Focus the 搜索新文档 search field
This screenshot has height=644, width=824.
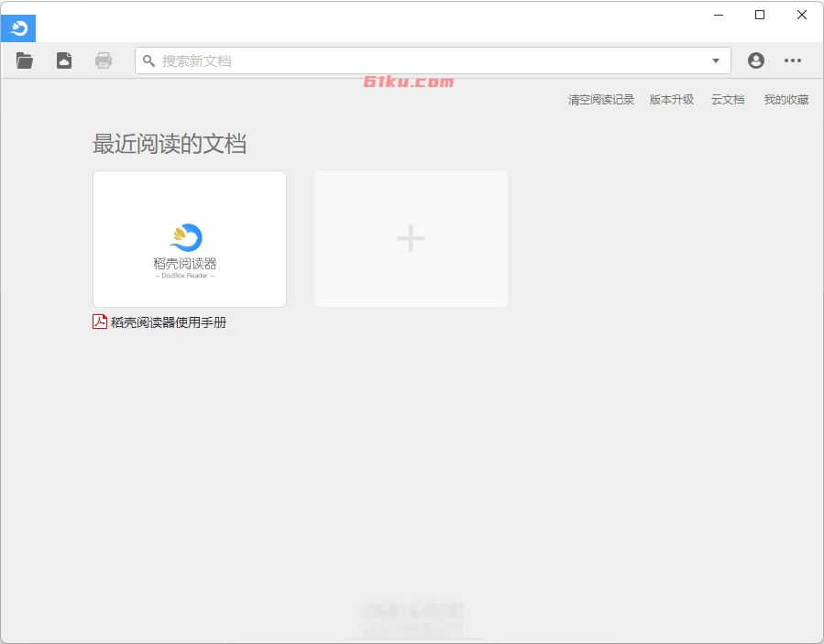(x=433, y=61)
